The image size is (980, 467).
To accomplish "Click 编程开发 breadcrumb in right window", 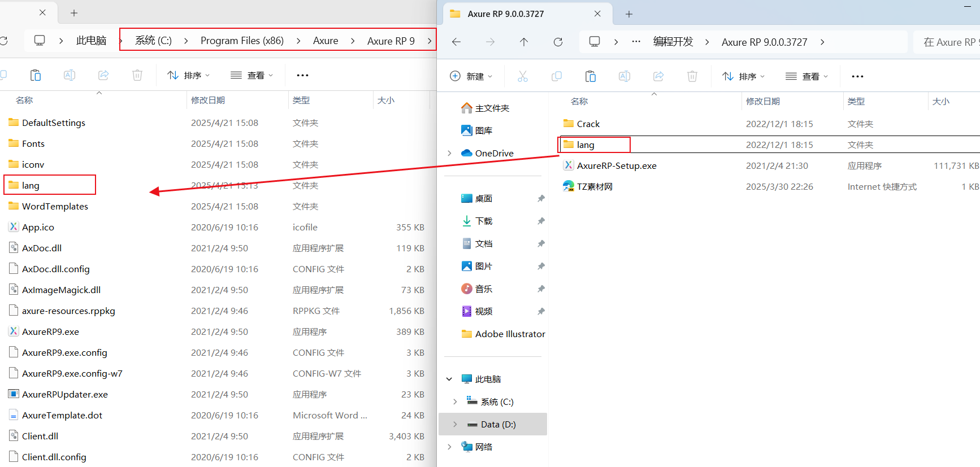I will pos(673,42).
